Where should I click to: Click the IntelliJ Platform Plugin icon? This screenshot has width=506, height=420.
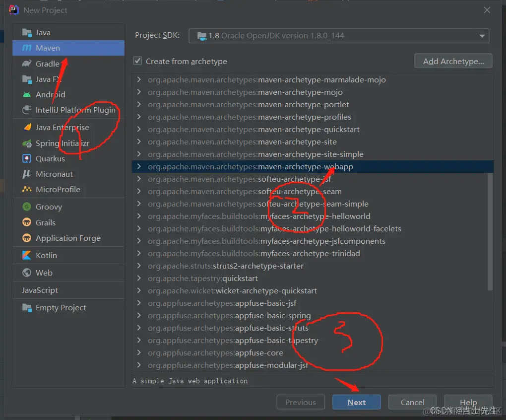coord(27,110)
